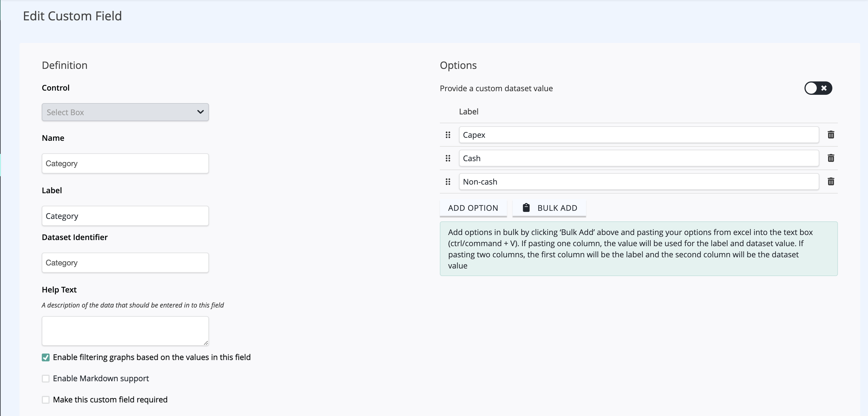Focus the Name input field

pos(125,164)
